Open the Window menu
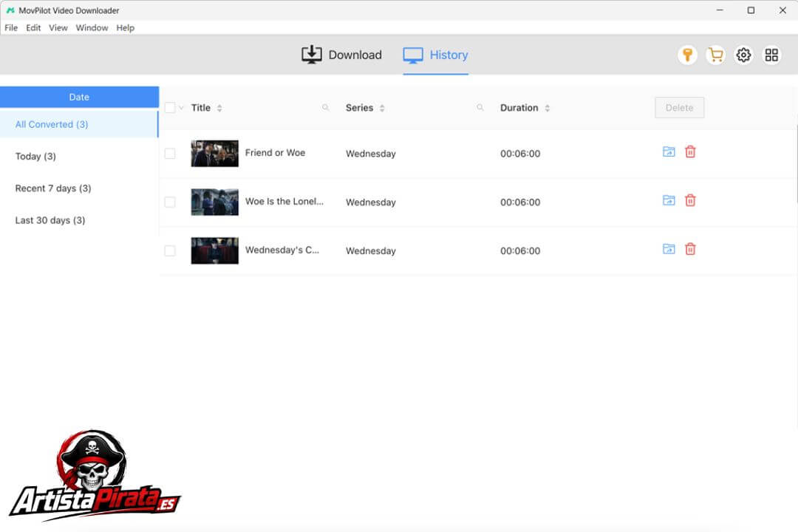Screen dimensions: 798x532 click(92, 27)
